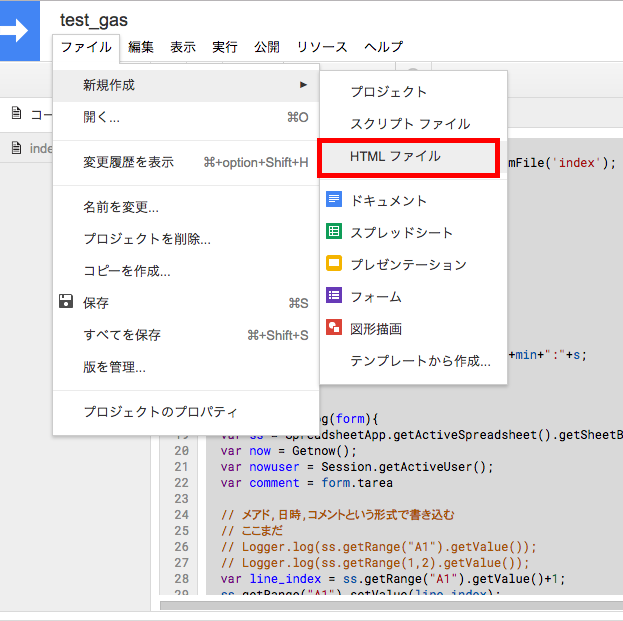Select the index file in the sidebar

(x=26, y=148)
